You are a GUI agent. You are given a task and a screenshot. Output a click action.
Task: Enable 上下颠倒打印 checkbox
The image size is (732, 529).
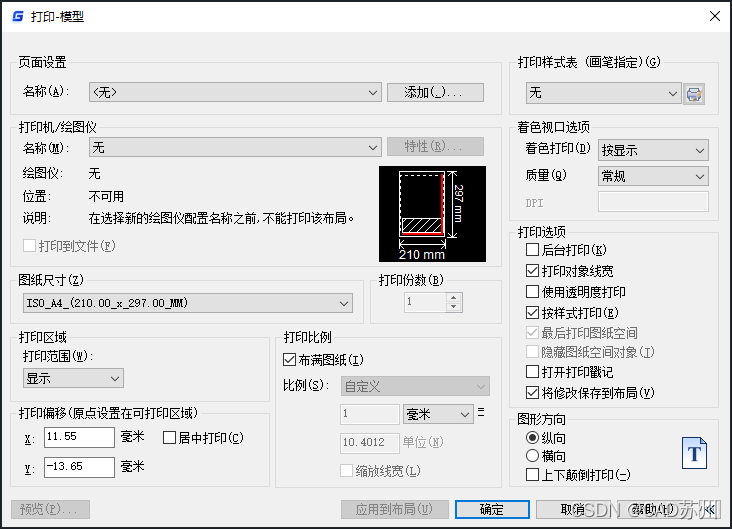tap(532, 475)
